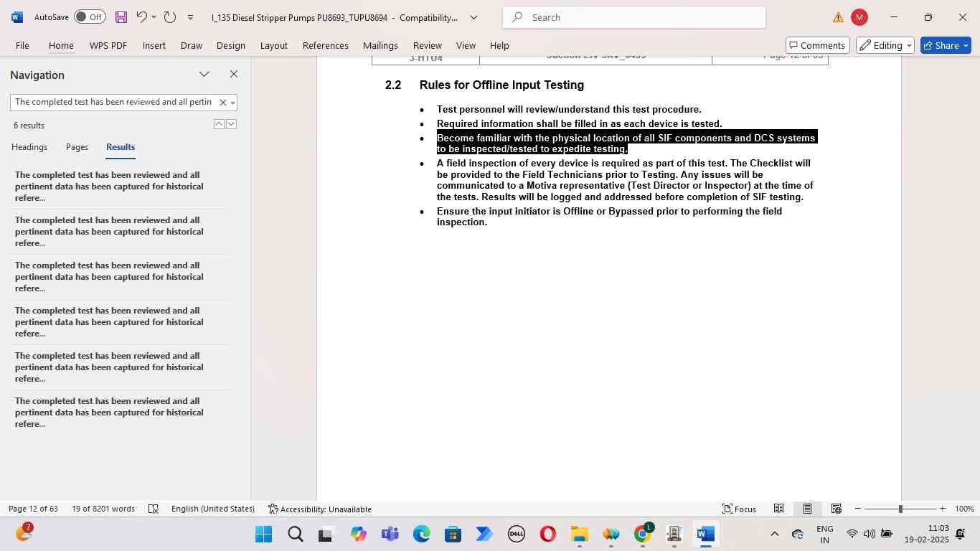Open the Dell app taskbar icon
The height and width of the screenshot is (551, 980).
(x=516, y=534)
